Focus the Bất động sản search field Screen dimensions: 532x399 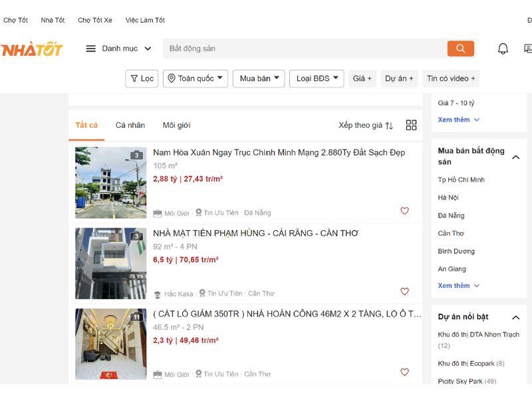[x=305, y=49]
